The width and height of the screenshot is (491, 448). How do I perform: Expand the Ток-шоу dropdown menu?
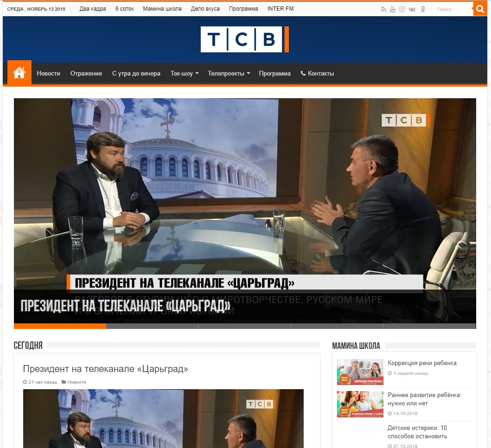coord(185,74)
